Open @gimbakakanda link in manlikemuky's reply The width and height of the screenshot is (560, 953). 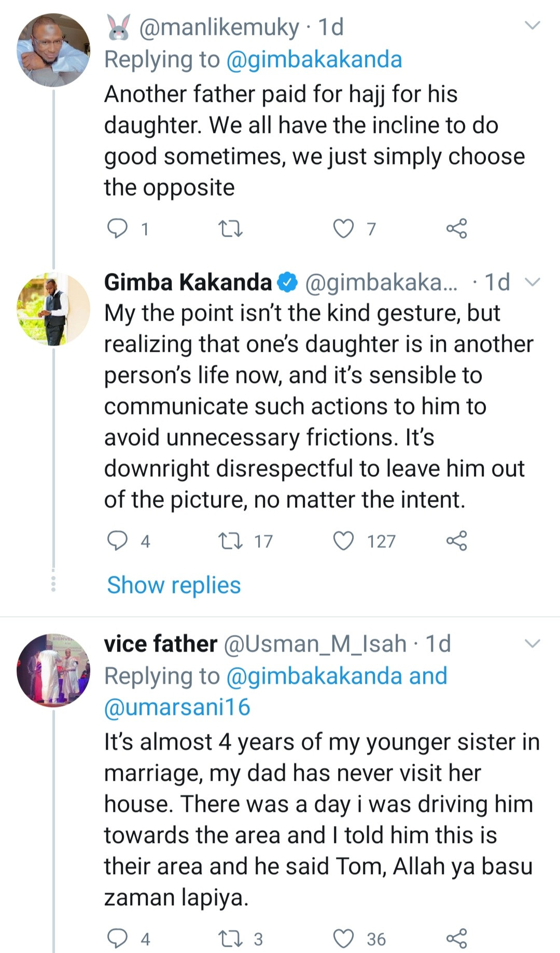pyautogui.click(x=314, y=60)
